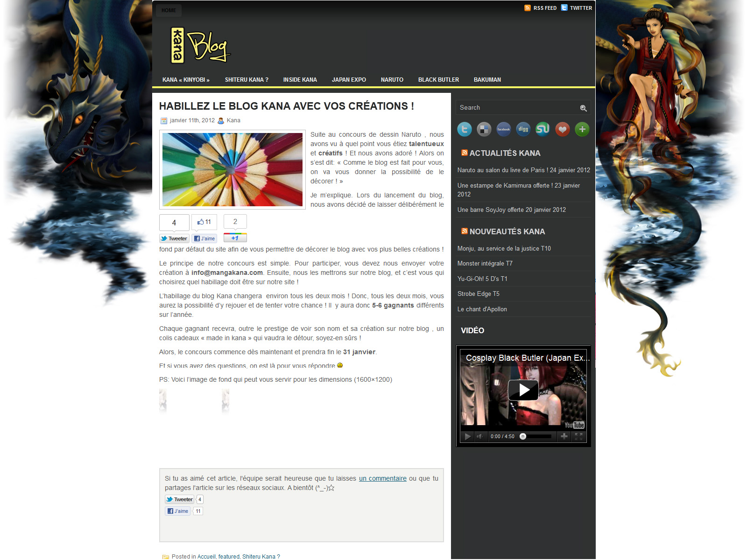Click the HOME button
This screenshot has width=747, height=560.
tap(169, 10)
